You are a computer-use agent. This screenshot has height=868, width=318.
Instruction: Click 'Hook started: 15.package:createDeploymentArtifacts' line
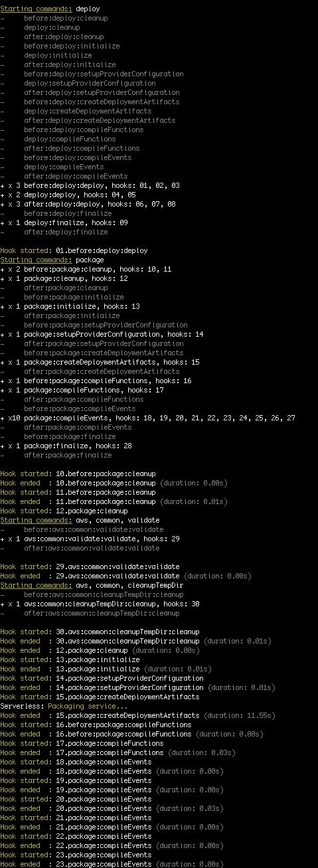point(100,697)
